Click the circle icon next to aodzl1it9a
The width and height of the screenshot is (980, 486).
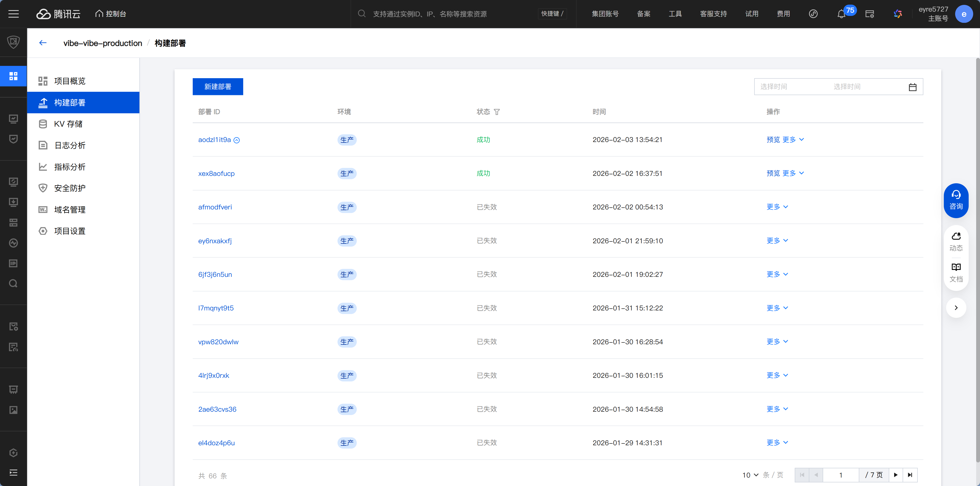click(237, 140)
